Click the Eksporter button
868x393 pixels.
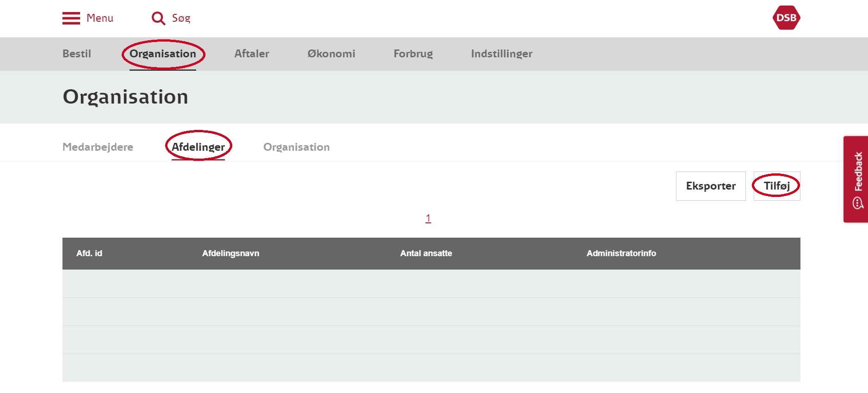[x=711, y=186]
